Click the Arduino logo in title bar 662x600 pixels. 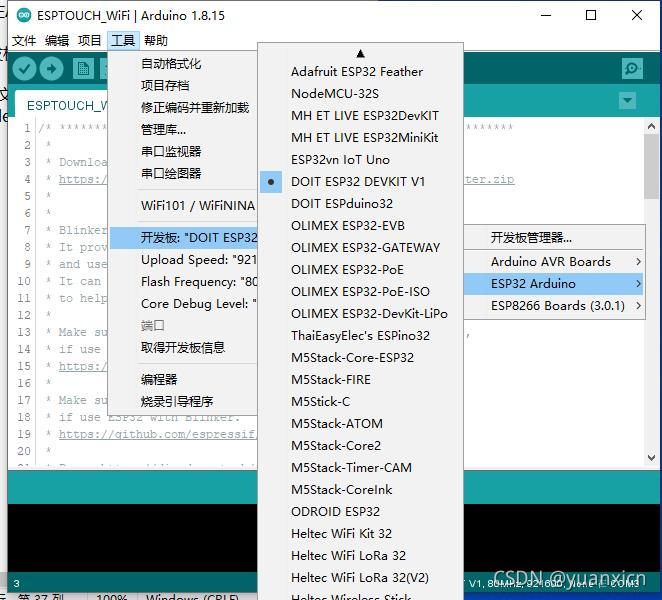pyautogui.click(x=24, y=16)
